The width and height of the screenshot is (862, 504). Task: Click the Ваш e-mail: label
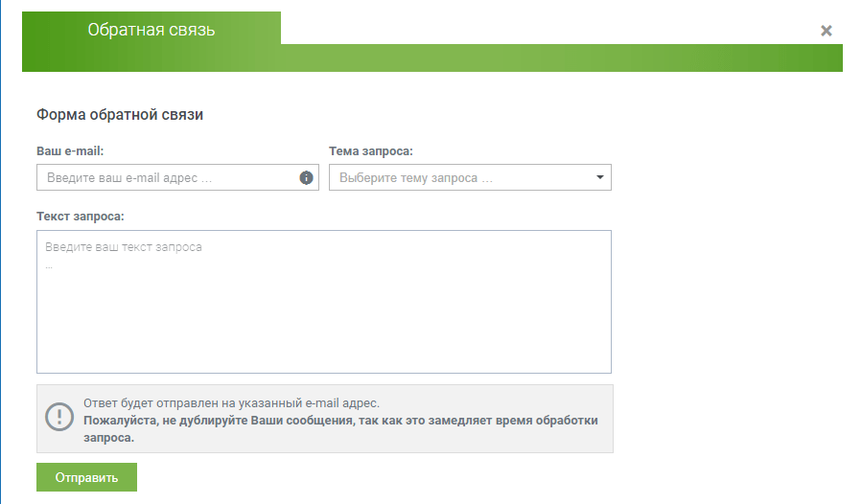point(70,151)
